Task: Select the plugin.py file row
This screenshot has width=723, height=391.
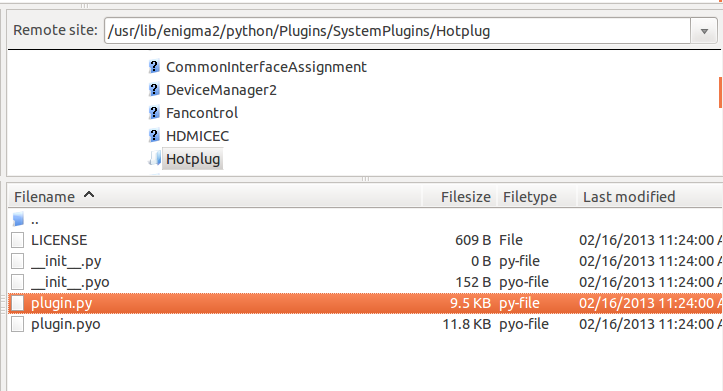Action: tap(365, 303)
